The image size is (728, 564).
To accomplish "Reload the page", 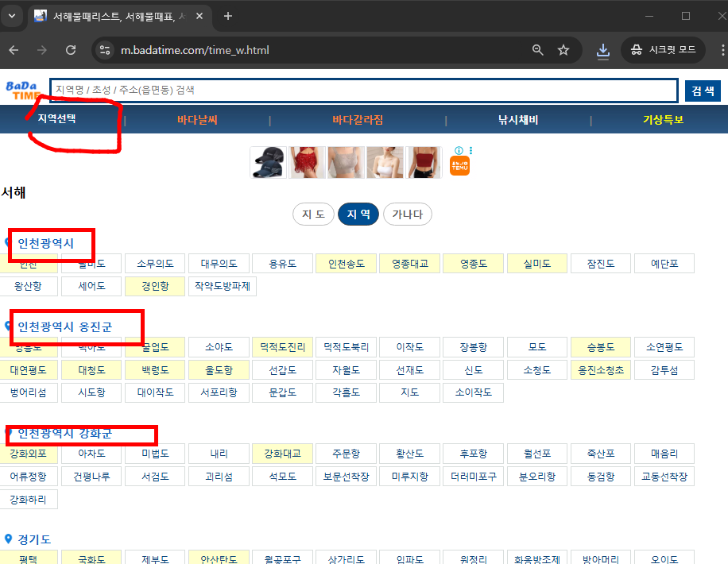I will pos(70,49).
